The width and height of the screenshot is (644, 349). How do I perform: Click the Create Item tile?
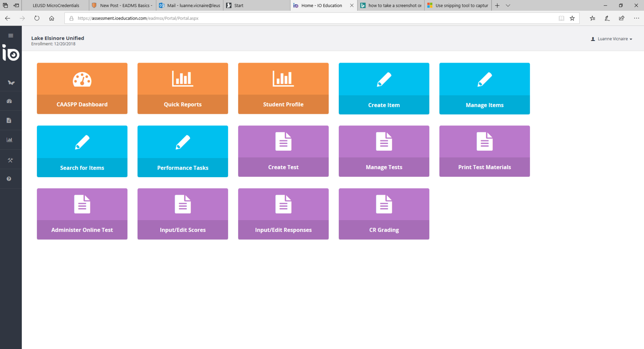384,88
